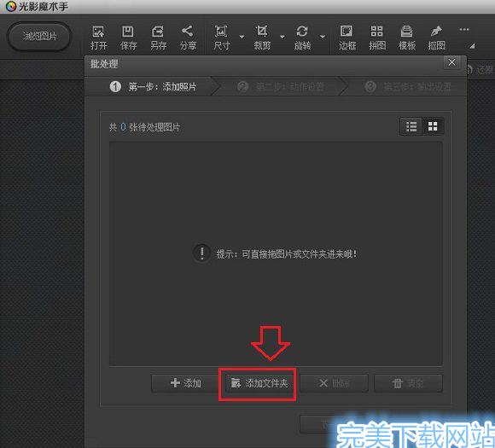The image size is (495, 448).
Task: Expand the 尺寸 dropdown arrow
Action: [x=242, y=37]
